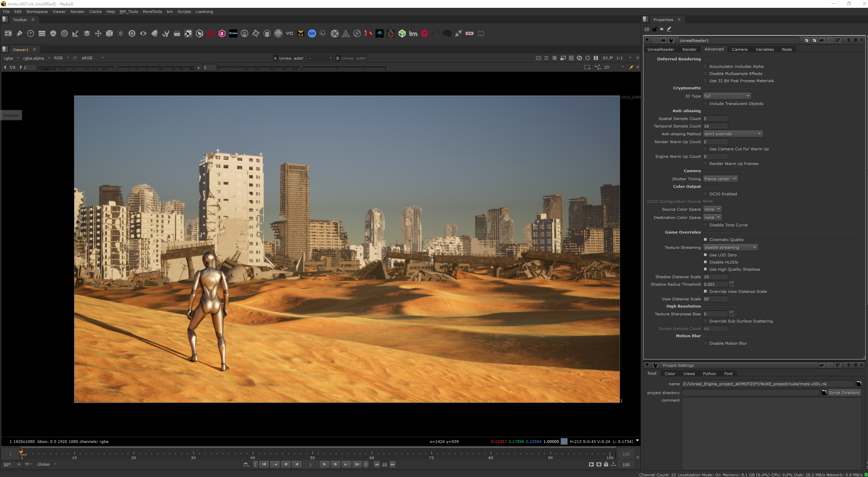Screen dimensions: 868x477
Task: Open the Anti-aliasing Method dropdown
Action: click(x=733, y=134)
